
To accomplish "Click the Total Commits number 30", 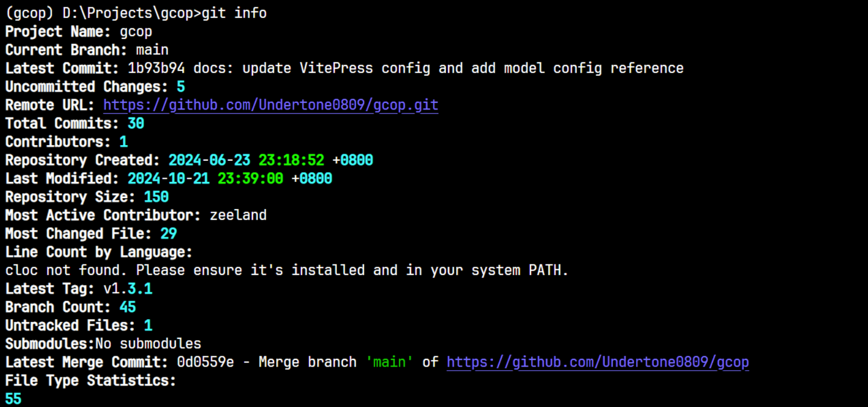I will 136,123.
